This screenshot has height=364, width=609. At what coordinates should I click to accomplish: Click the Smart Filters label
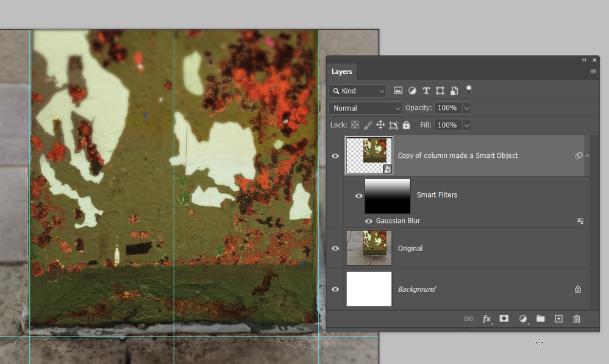coord(437,195)
